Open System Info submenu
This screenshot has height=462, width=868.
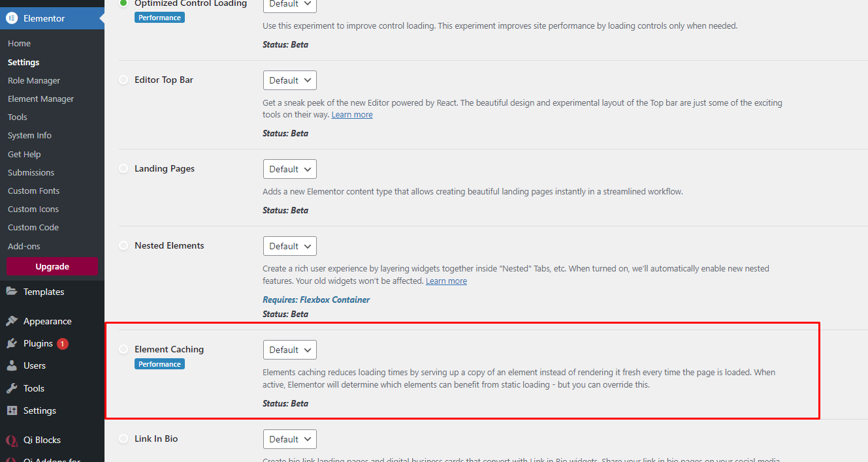[29, 135]
